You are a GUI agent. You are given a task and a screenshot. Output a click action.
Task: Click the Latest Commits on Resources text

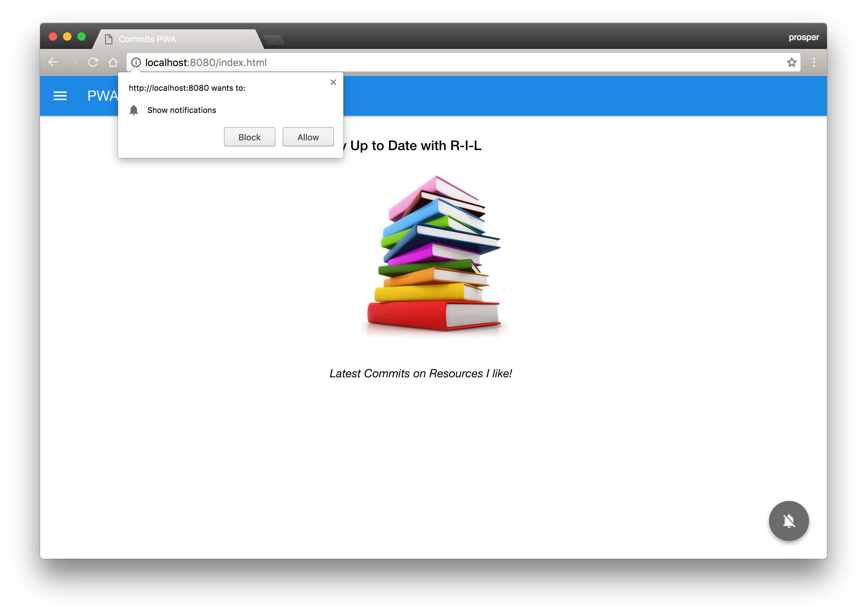pyautogui.click(x=421, y=373)
